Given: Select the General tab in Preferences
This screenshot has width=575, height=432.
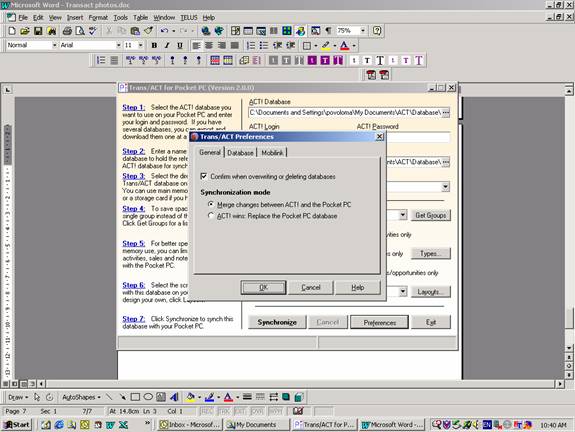Looking at the screenshot, I should tap(210, 152).
